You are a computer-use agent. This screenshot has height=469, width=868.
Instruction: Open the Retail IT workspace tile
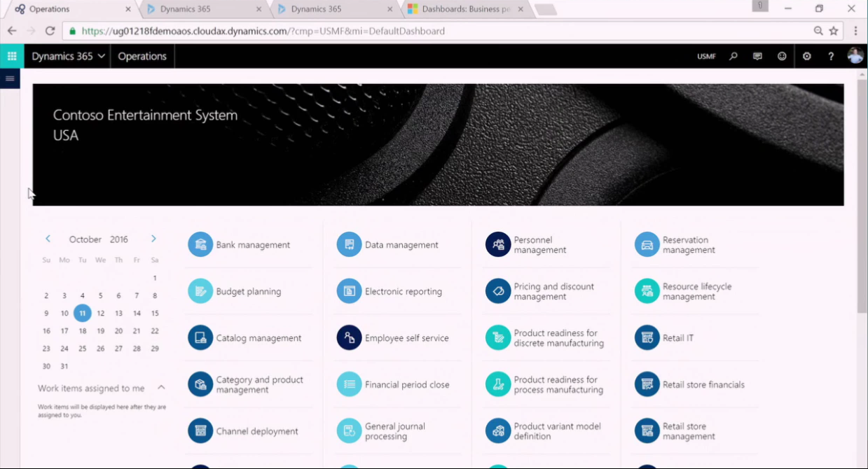click(x=677, y=338)
